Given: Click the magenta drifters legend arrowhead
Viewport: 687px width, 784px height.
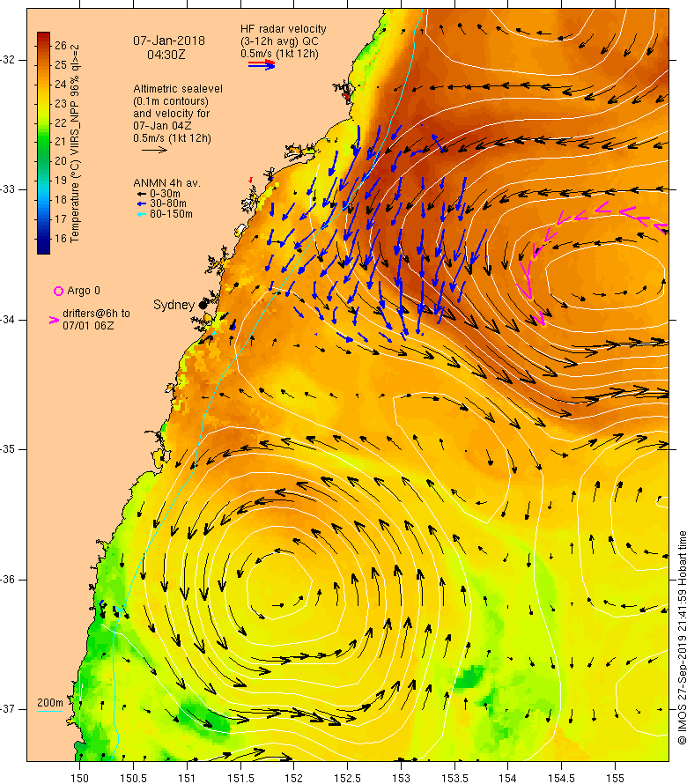Looking at the screenshot, I should click(x=54, y=320).
